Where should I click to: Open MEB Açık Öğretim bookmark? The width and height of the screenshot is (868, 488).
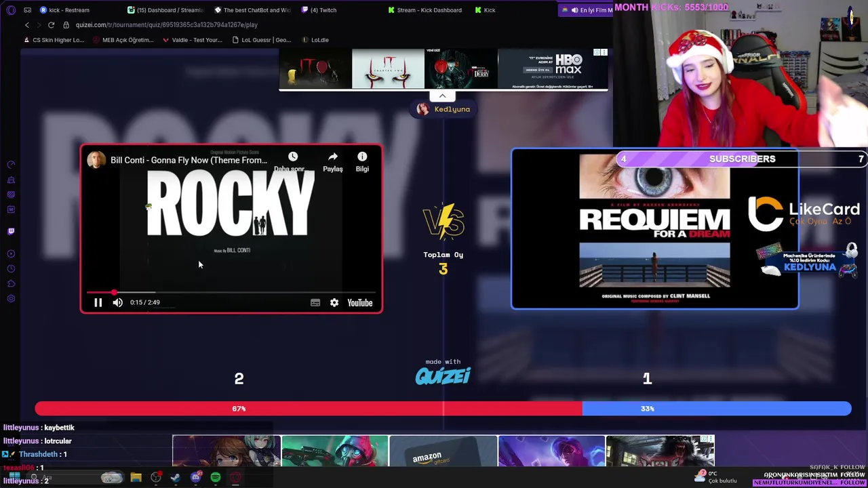(x=123, y=40)
